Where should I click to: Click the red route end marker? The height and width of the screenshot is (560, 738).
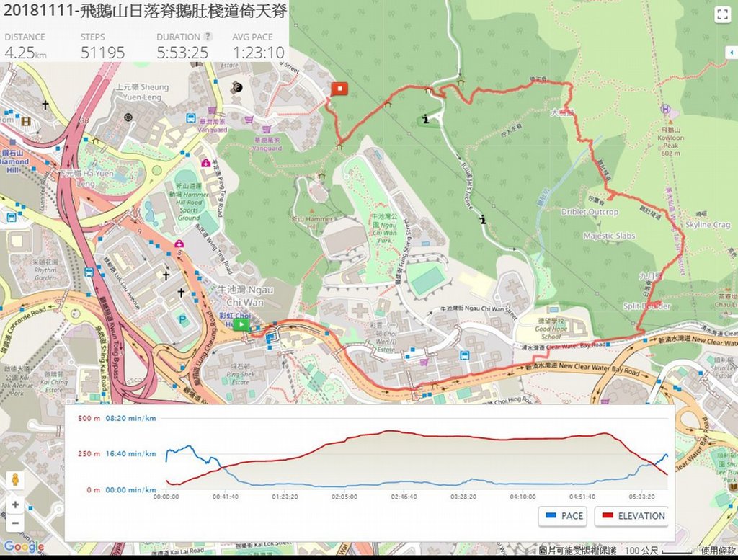[x=339, y=89]
